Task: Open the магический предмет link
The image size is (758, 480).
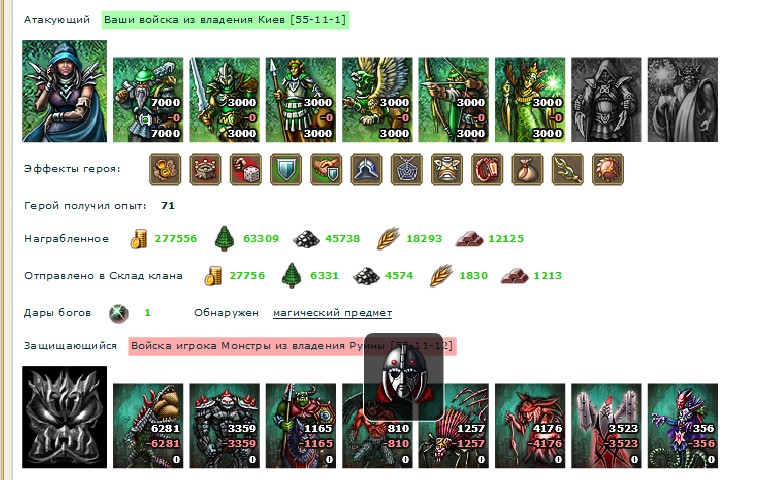Action: [332, 313]
